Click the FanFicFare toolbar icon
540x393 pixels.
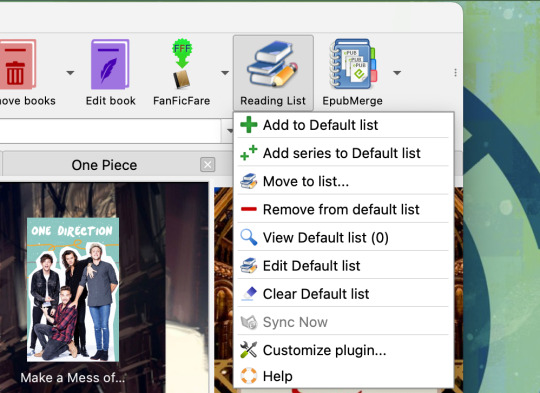click(x=181, y=64)
